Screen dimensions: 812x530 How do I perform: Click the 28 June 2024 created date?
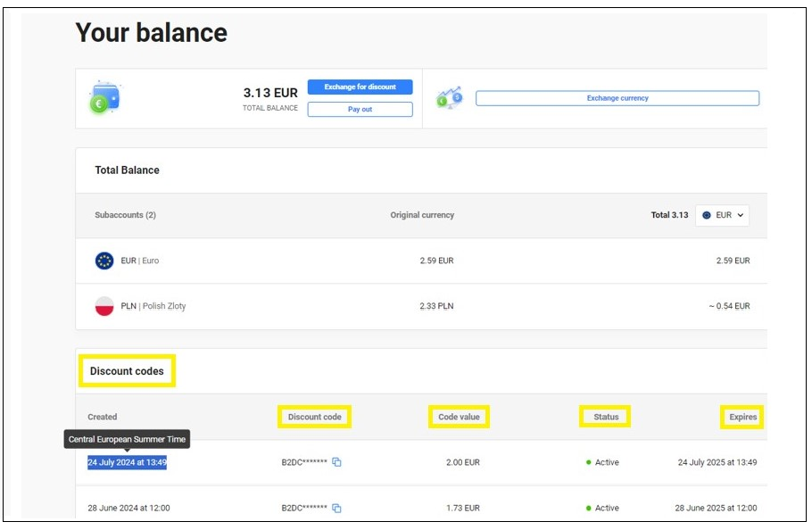128,509
